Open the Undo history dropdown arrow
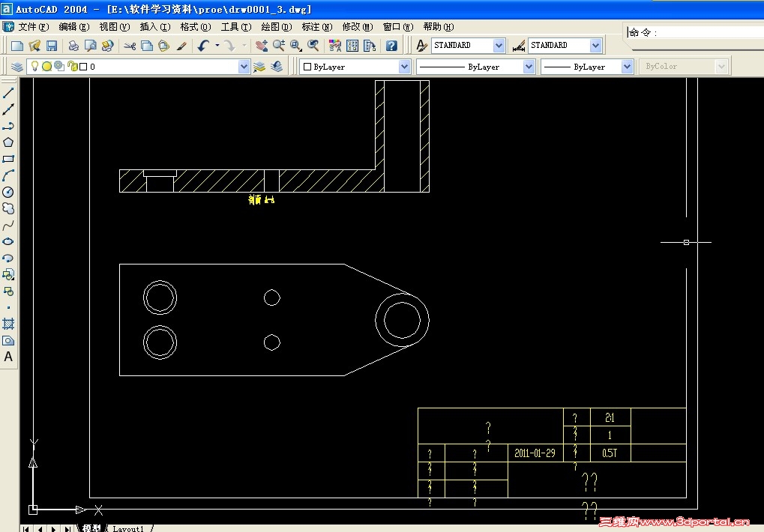 tap(217, 46)
